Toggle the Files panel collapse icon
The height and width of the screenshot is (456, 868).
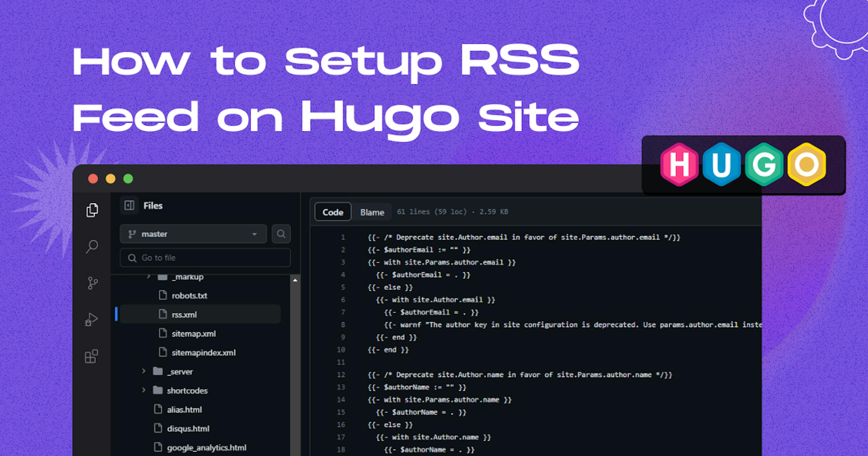pyautogui.click(x=129, y=205)
